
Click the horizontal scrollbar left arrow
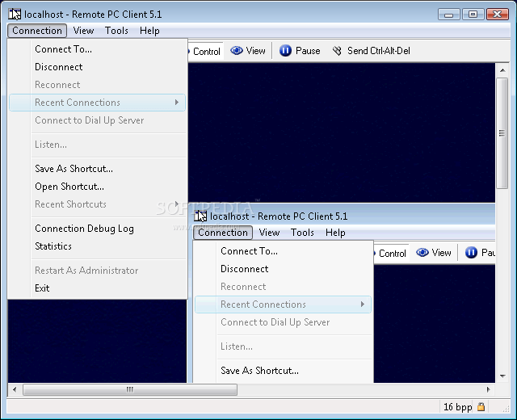(x=15, y=389)
